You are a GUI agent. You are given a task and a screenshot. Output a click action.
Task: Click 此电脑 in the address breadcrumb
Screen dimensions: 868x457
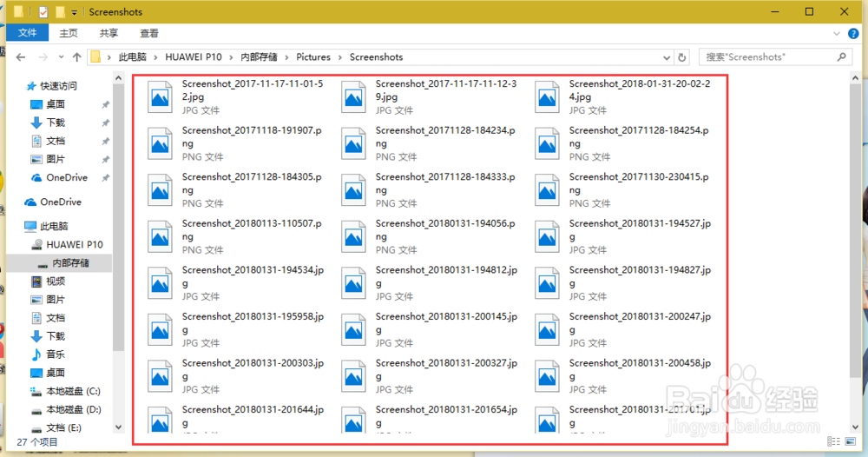point(132,57)
